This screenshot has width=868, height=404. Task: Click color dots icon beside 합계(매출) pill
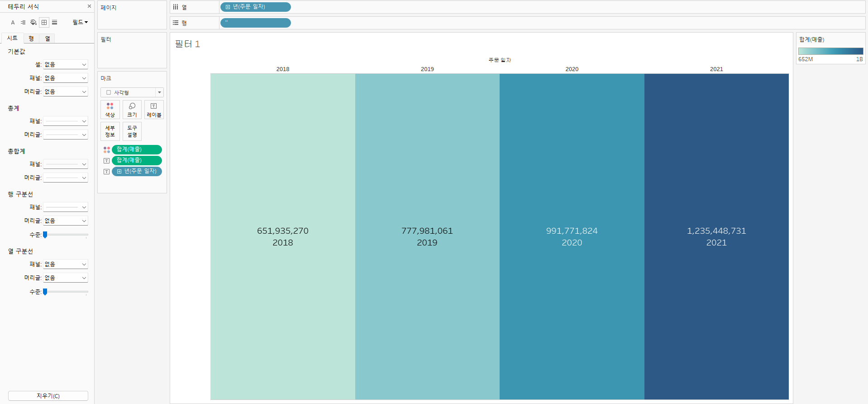(x=107, y=149)
